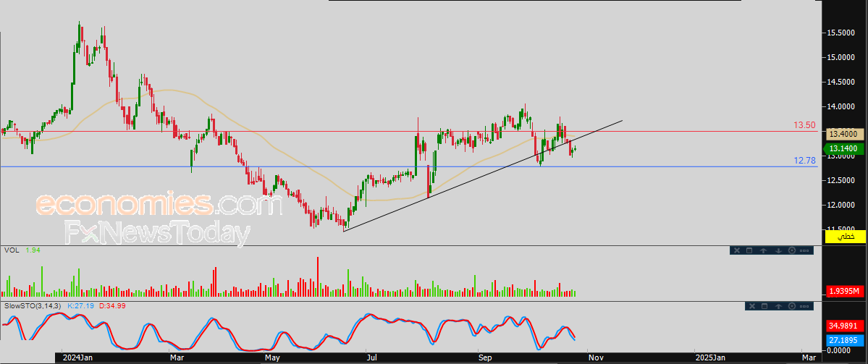
Task: Move the VOL panel up
Action: click(763, 250)
